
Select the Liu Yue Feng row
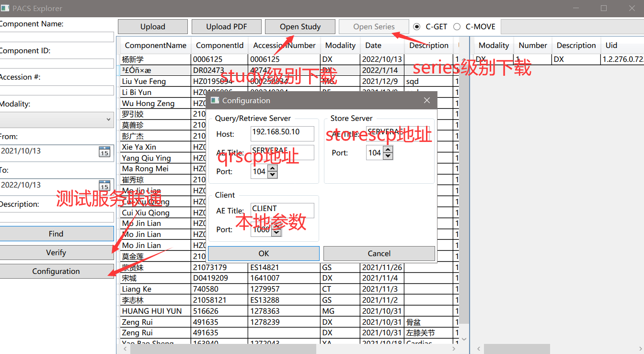(289, 82)
